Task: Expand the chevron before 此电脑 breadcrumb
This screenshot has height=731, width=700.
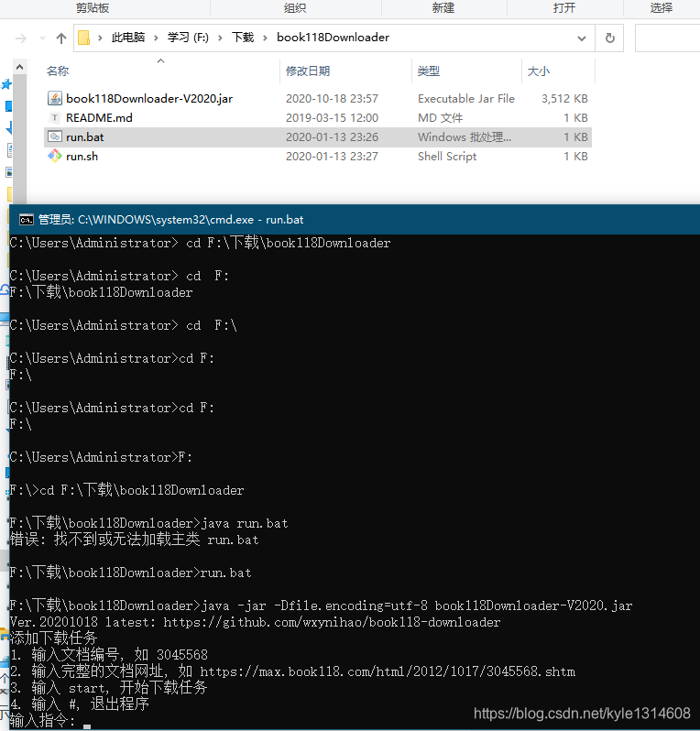Action: point(100,38)
